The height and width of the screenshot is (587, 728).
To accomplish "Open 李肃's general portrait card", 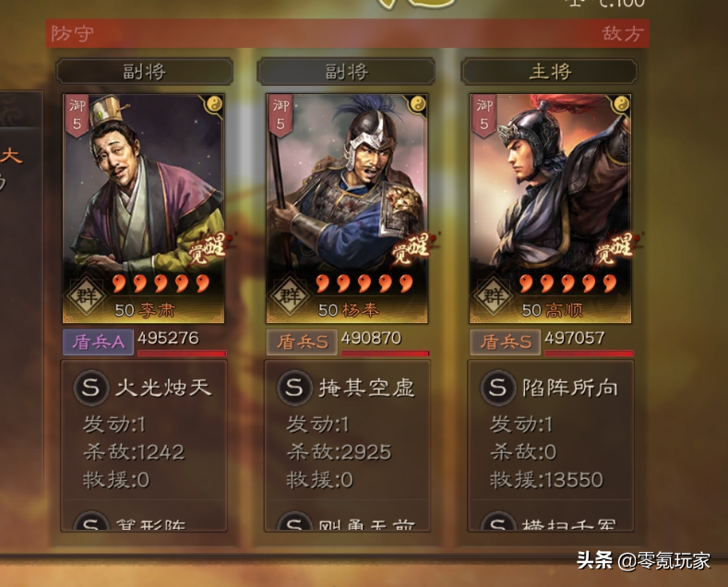I will (144, 209).
